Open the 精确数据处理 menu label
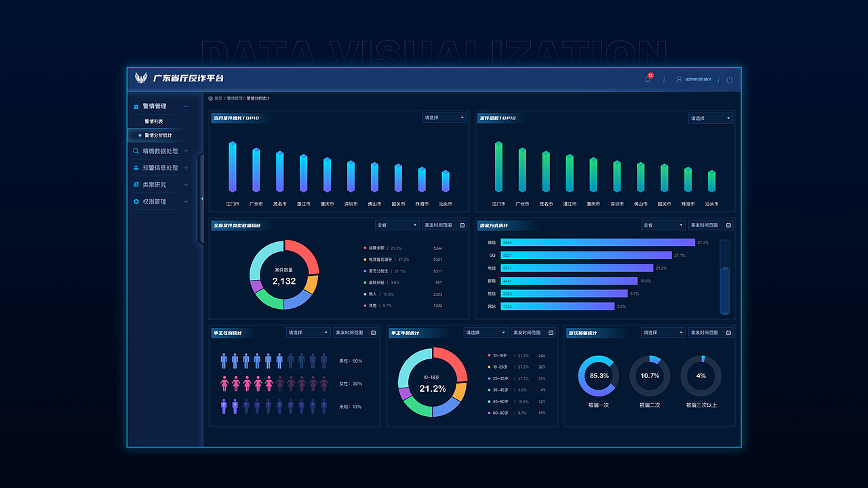This screenshot has height=488, width=868. click(160, 151)
